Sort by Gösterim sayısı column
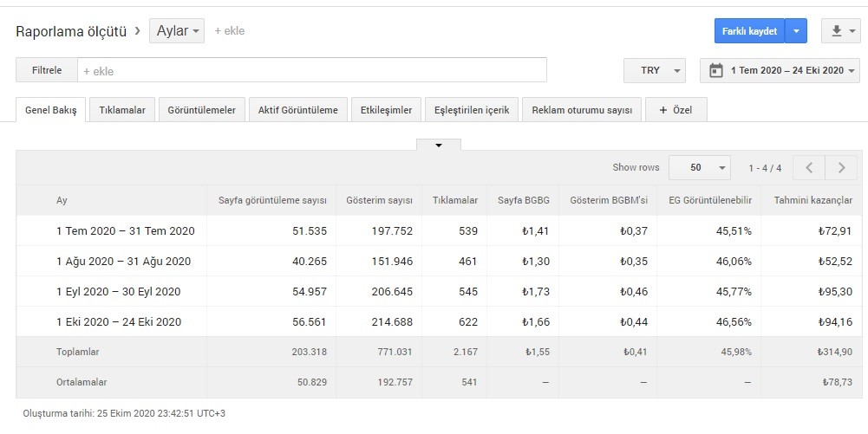The image size is (868, 434). [x=379, y=200]
